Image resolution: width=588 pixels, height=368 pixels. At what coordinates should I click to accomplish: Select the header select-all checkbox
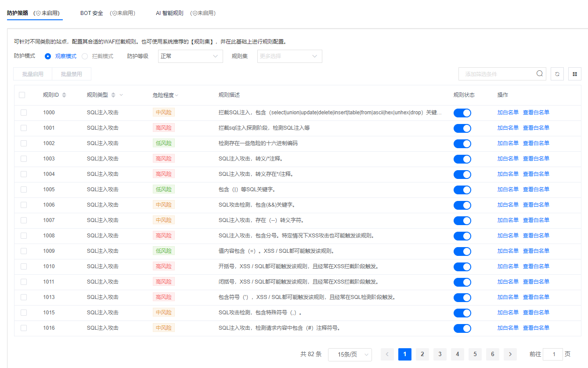point(22,95)
